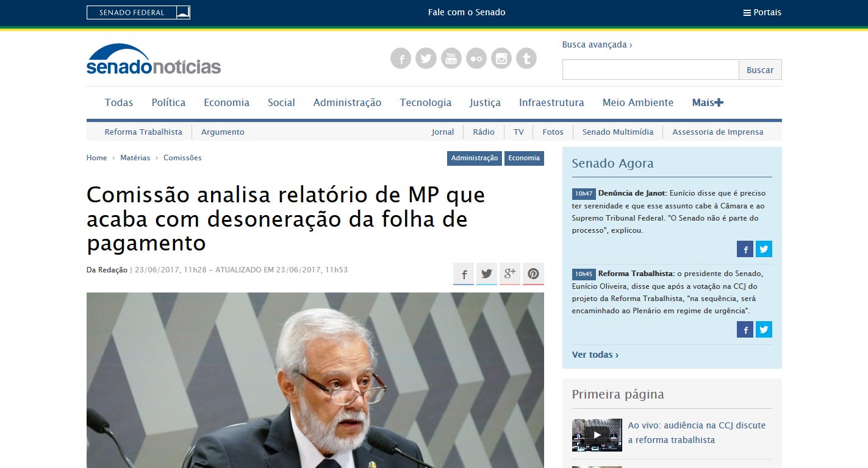Share Reforma Trabalhista item on Facebook
This screenshot has width=868, height=468.
tap(745, 330)
